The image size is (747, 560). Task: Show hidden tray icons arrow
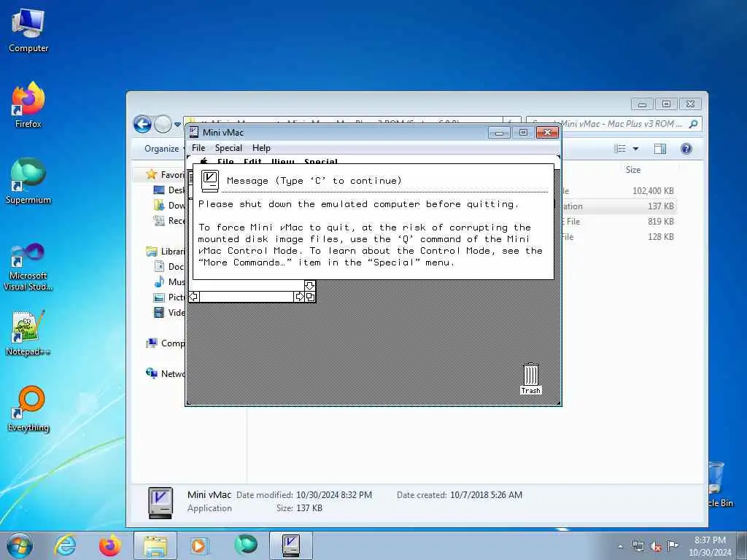pyautogui.click(x=620, y=546)
